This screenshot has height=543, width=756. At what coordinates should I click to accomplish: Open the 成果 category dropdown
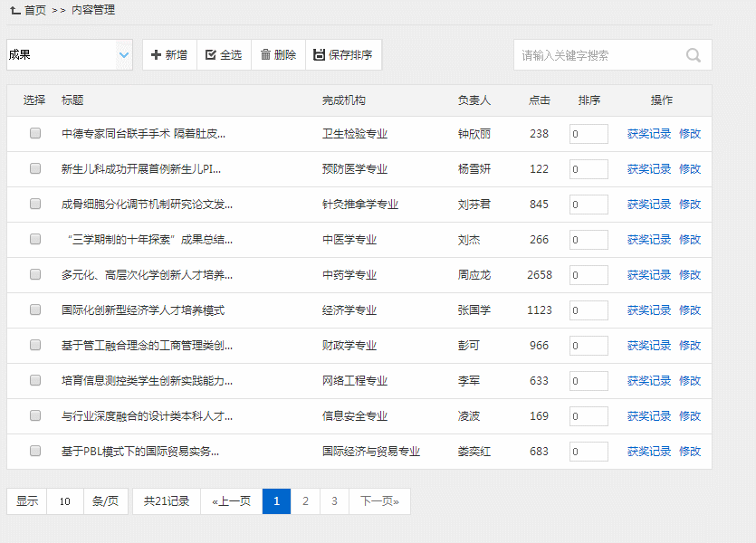(x=70, y=55)
